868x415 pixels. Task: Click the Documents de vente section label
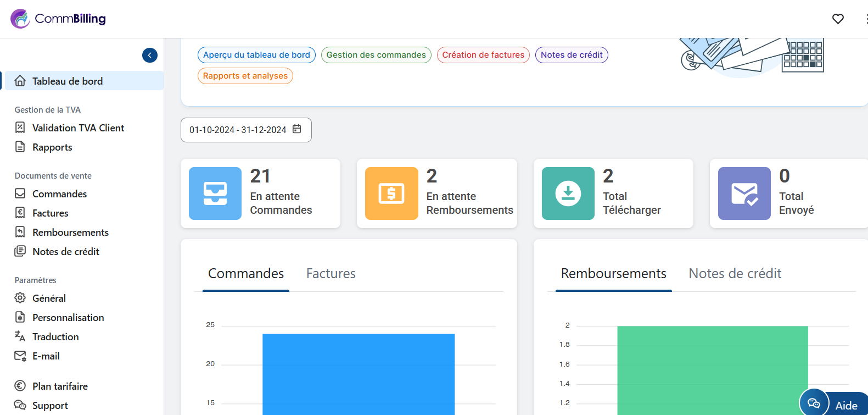click(53, 175)
